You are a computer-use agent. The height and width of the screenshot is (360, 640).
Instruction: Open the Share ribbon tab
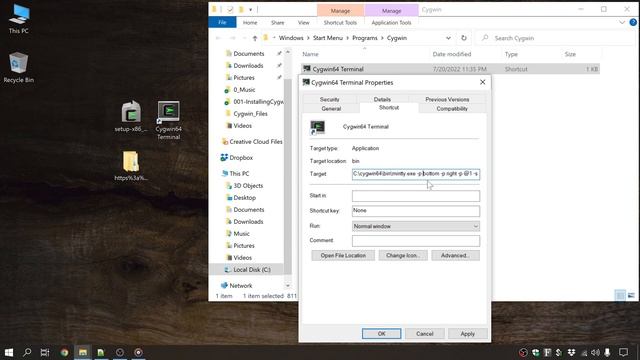pyautogui.click(x=277, y=22)
